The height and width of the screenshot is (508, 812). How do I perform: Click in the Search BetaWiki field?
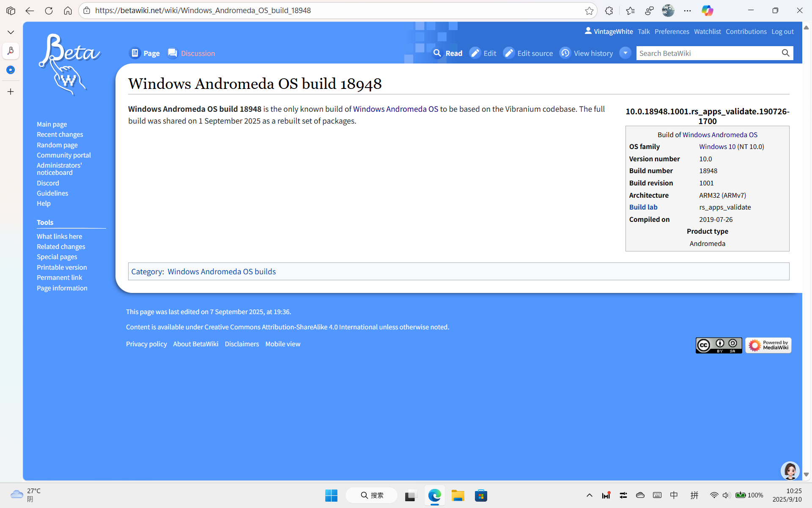(707, 53)
